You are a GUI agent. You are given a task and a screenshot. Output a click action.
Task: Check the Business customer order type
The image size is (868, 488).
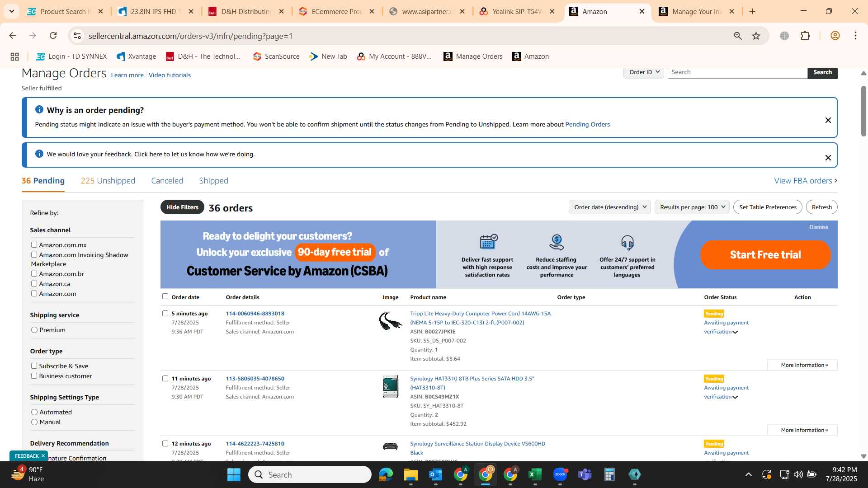34,375
